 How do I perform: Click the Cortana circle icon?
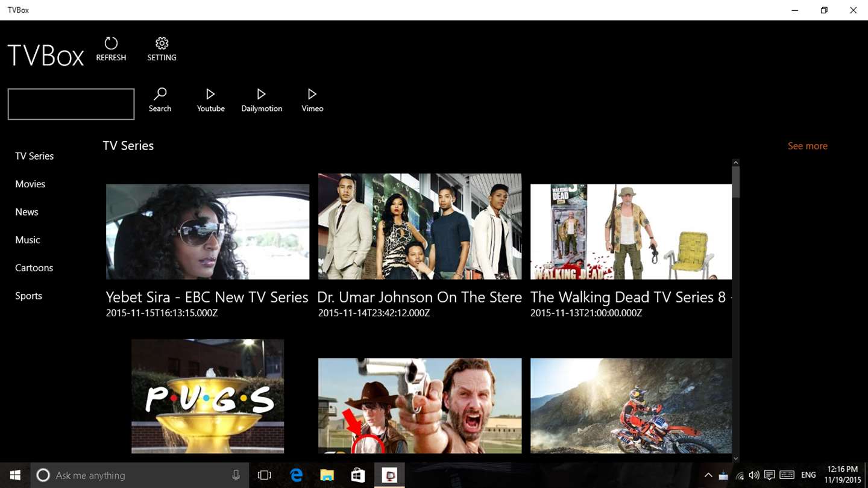click(43, 475)
